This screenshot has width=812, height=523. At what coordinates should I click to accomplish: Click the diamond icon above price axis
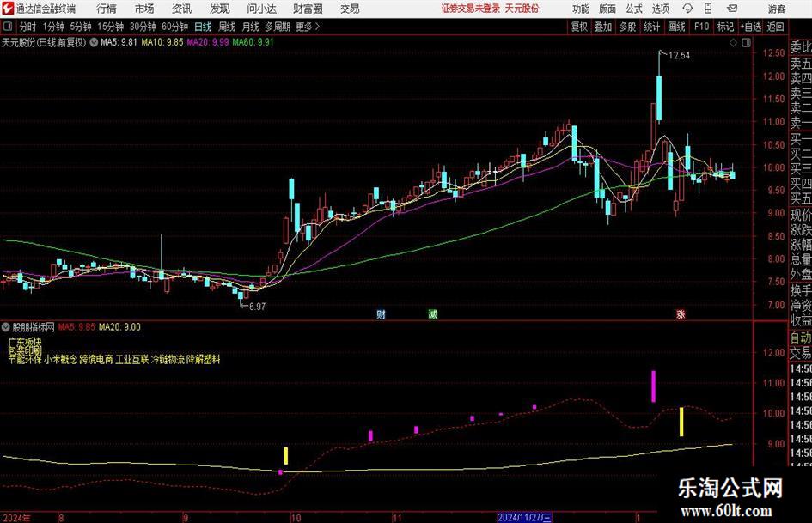coord(733,43)
